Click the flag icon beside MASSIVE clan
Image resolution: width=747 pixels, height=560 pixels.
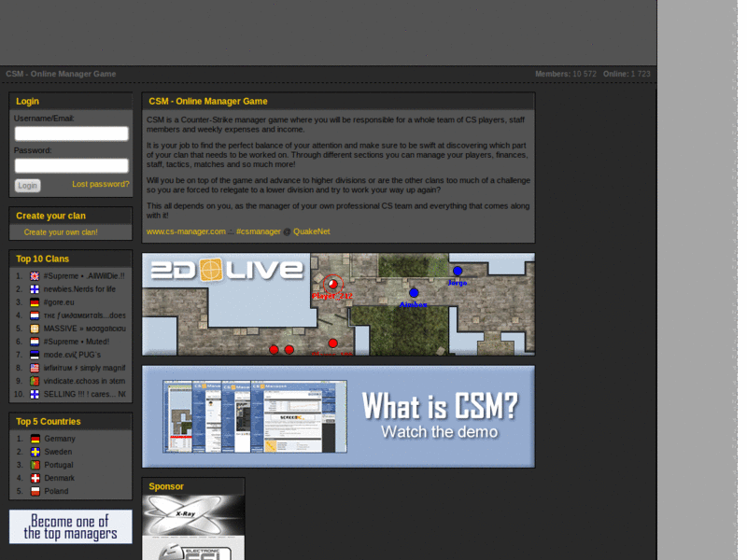35,329
